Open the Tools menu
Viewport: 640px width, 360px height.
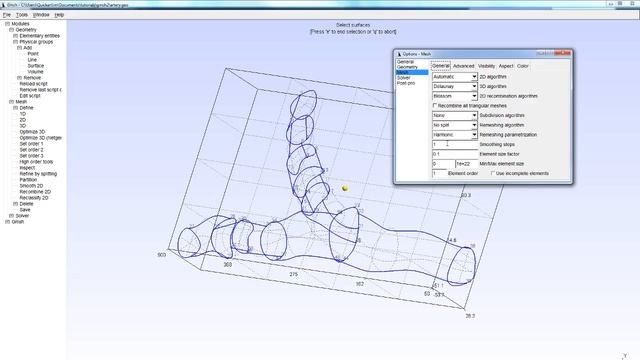(22, 15)
